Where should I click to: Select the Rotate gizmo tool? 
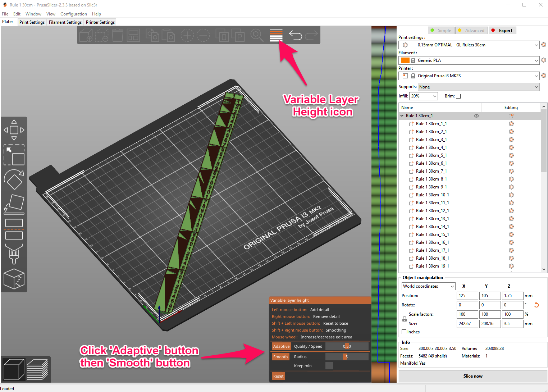(x=14, y=179)
